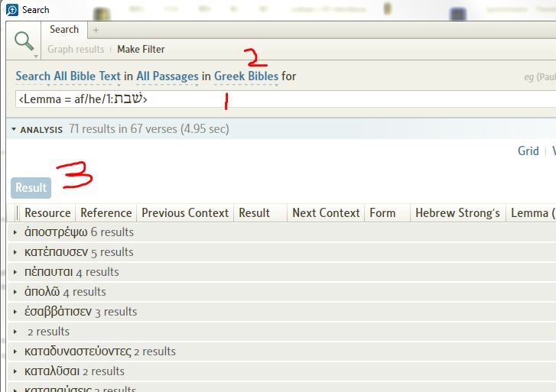Add a new search tab with plus
This screenshot has width=556, height=392.
[x=96, y=30]
